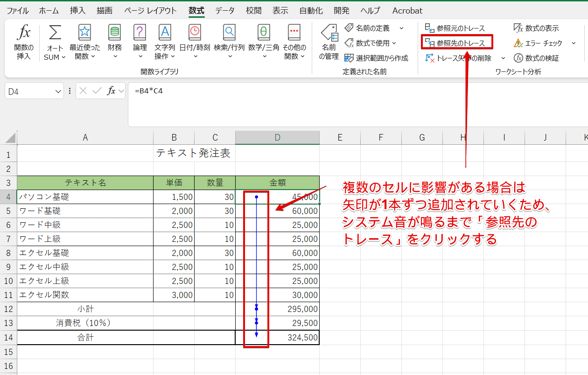Open the 論理 functions icon

click(140, 33)
